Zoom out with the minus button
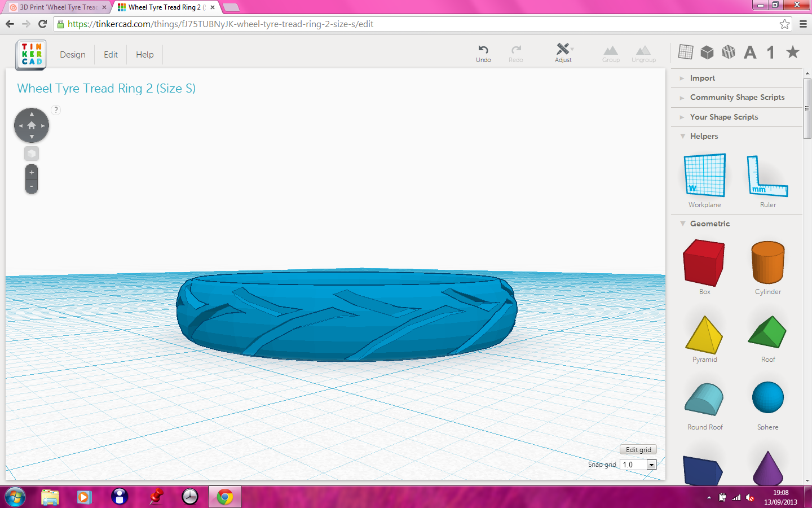Screen dimensions: 812x508 [32, 186]
